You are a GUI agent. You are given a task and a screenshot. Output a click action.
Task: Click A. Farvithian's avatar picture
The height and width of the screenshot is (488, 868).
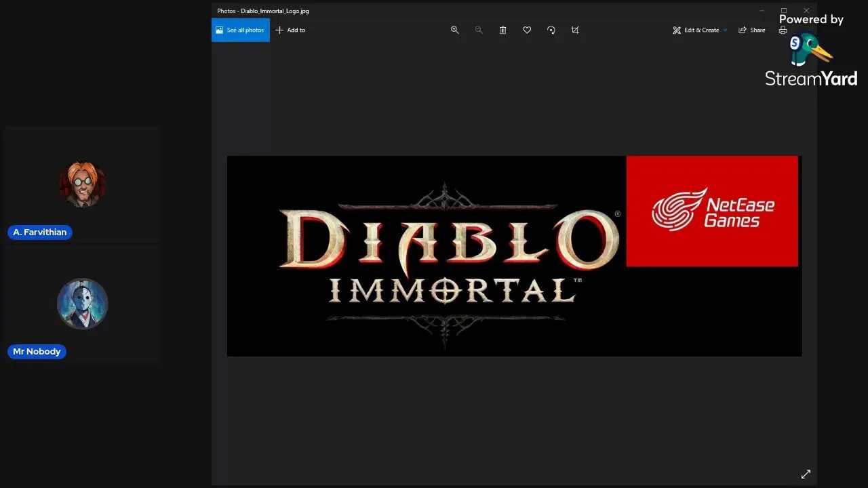coord(83,184)
